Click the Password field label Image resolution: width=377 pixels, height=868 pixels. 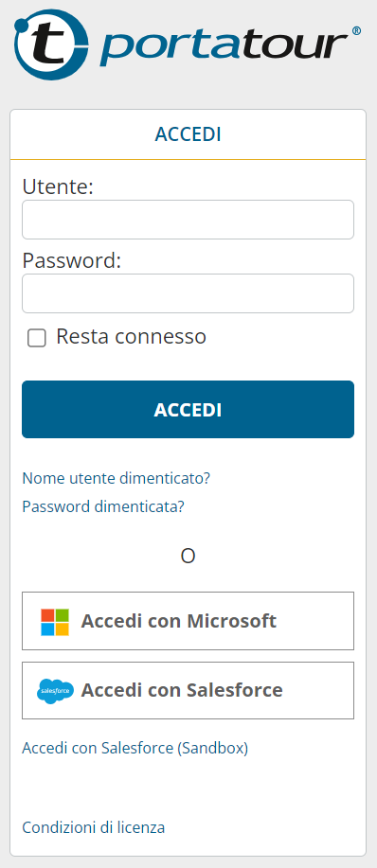coord(71,260)
